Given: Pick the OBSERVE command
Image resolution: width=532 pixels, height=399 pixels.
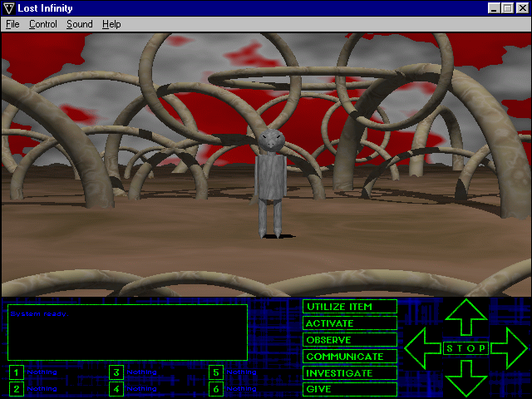Looking at the screenshot, I should click(350, 340).
